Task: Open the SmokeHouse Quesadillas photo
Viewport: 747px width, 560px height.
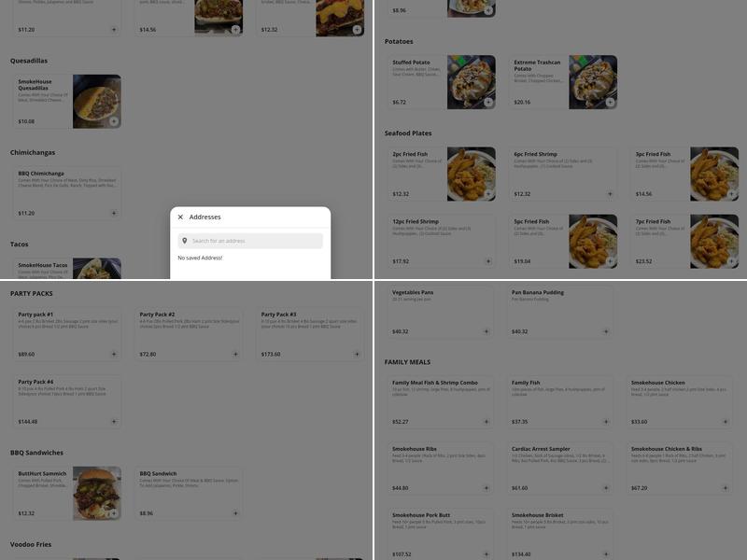Action: pos(97,102)
